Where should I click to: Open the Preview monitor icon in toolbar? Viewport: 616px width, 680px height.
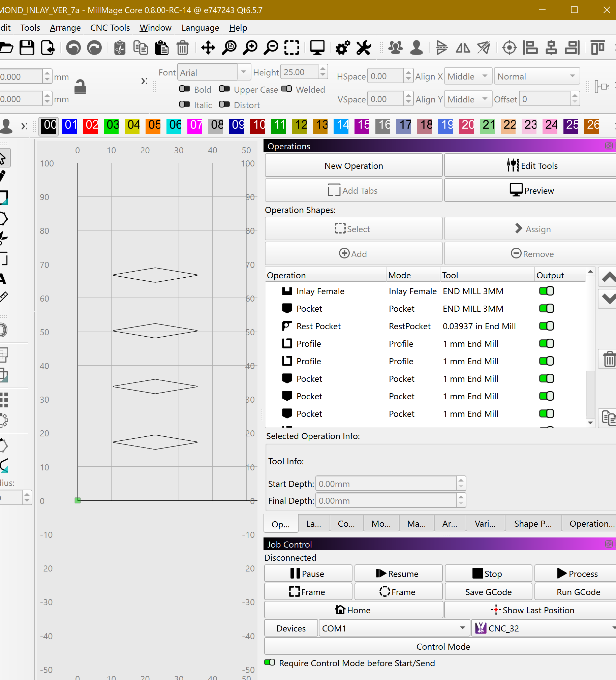(x=317, y=48)
